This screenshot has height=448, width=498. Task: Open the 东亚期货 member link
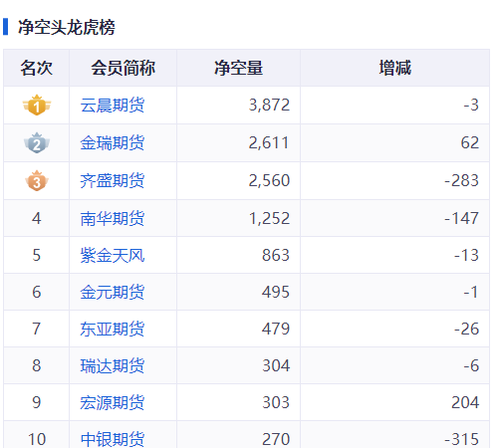(113, 329)
